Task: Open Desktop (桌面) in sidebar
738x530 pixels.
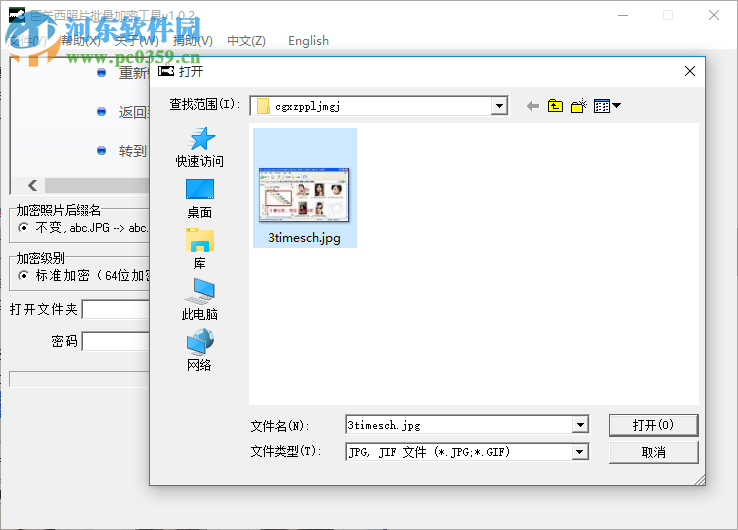Action: (200, 199)
